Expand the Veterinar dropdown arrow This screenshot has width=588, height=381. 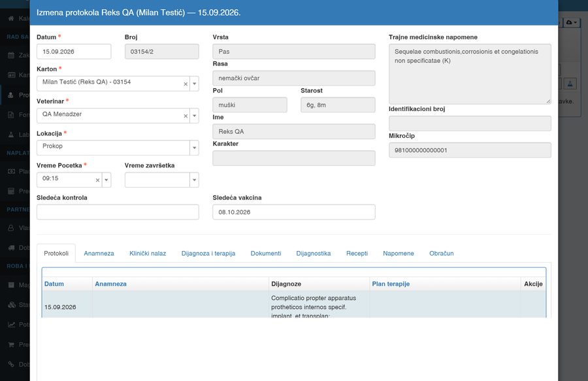pyautogui.click(x=194, y=116)
